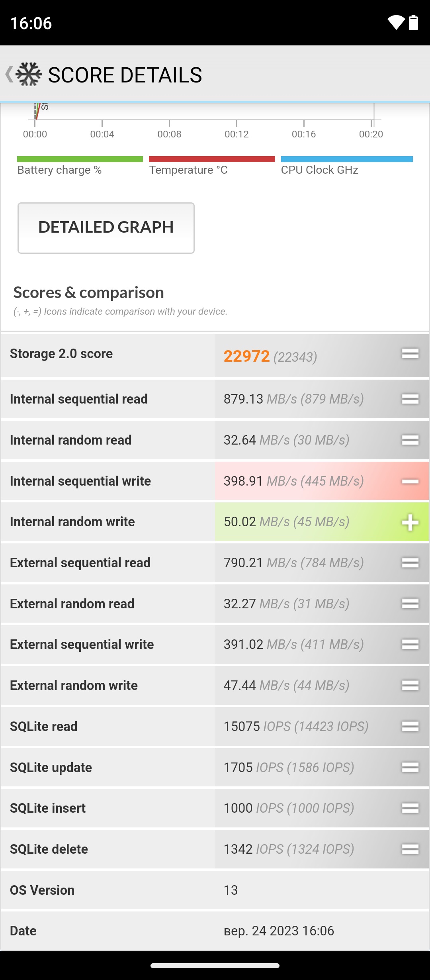The width and height of the screenshot is (430, 980).
Task: Tap equals icon on Internal sequential read row
Action: 410,399
